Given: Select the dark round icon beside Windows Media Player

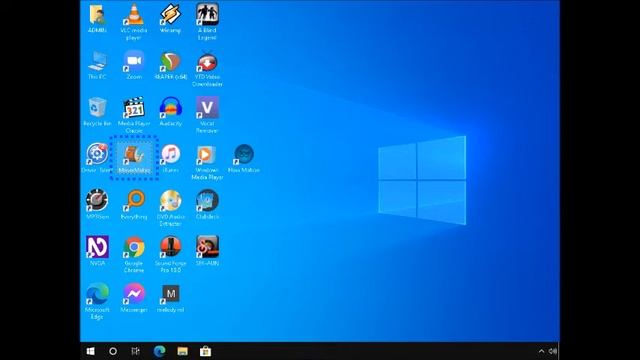Looking at the screenshot, I should (244, 154).
